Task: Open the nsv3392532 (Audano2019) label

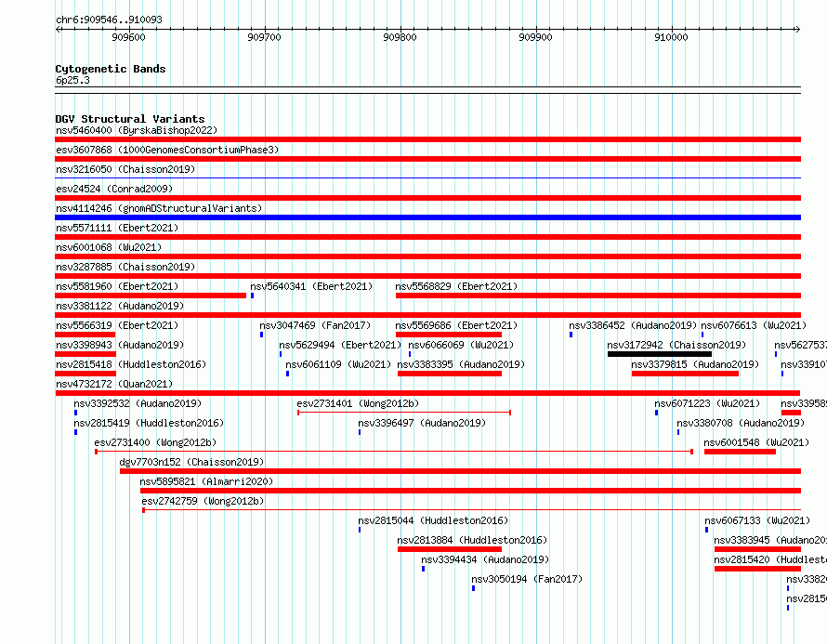Action: (138, 403)
